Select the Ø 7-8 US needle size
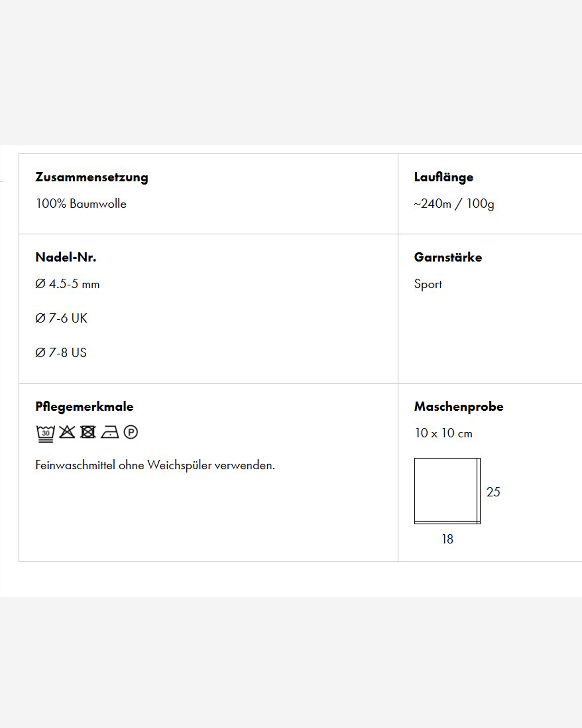Image resolution: width=582 pixels, height=728 pixels. tap(61, 353)
